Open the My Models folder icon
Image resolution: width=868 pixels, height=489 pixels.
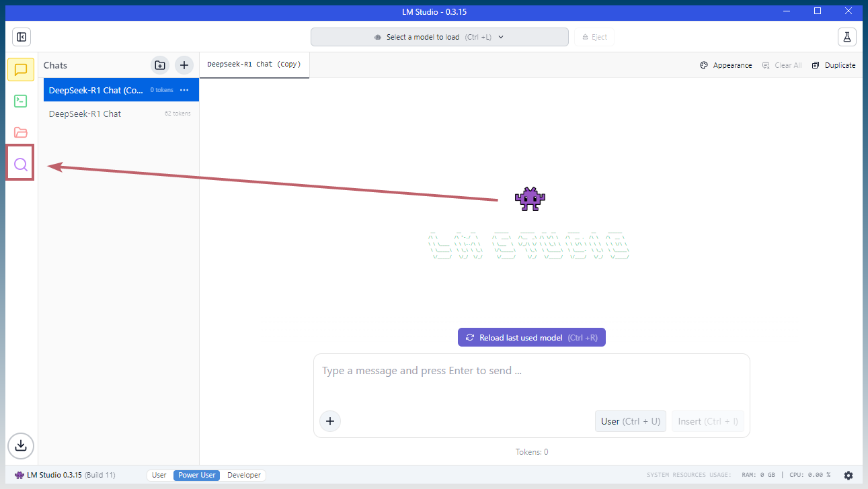point(21,132)
